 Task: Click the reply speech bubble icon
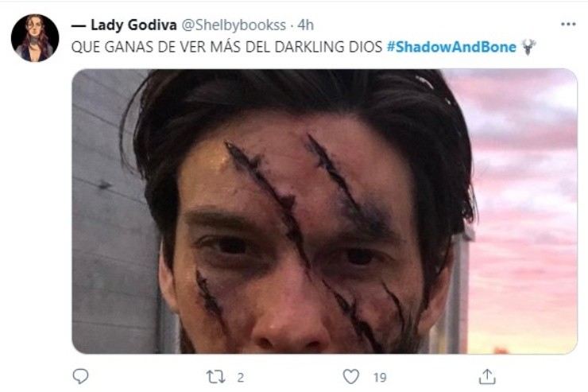point(80,375)
